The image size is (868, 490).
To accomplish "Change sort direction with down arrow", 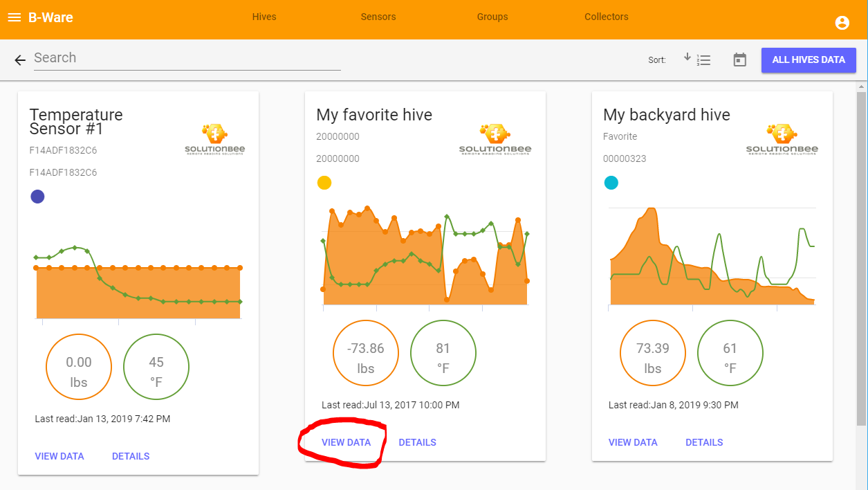I will (687, 57).
